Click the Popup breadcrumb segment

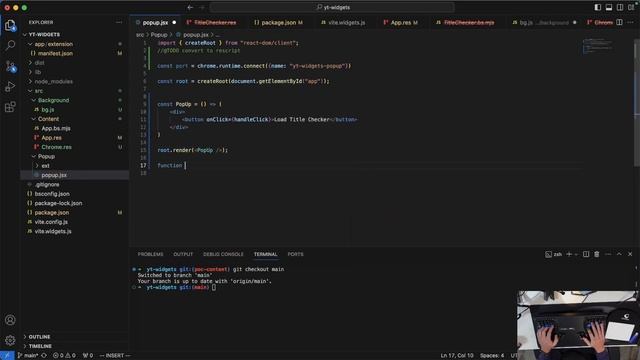tap(159, 35)
